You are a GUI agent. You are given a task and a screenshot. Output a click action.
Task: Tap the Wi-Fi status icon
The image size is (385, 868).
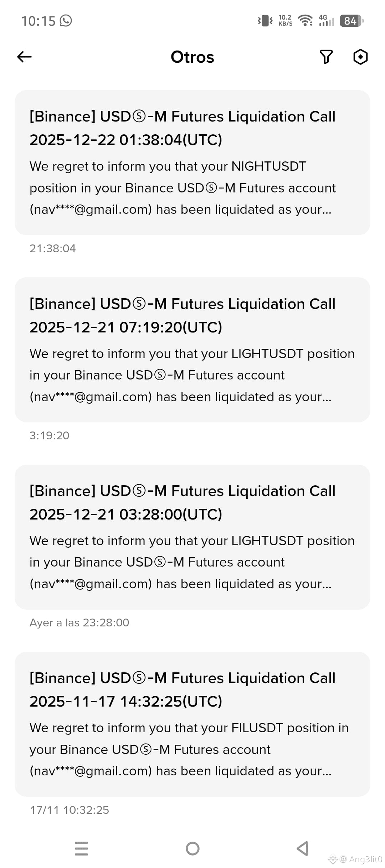[305, 21]
